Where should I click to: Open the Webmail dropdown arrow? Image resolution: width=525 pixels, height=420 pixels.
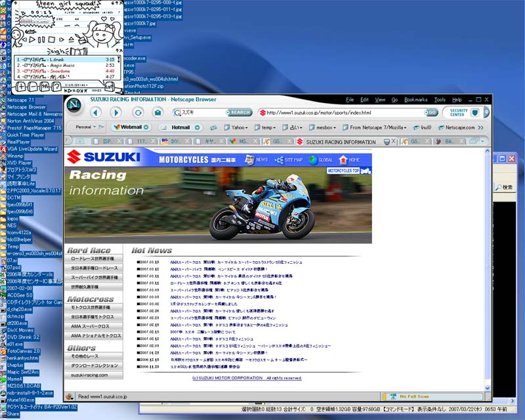coord(146,127)
